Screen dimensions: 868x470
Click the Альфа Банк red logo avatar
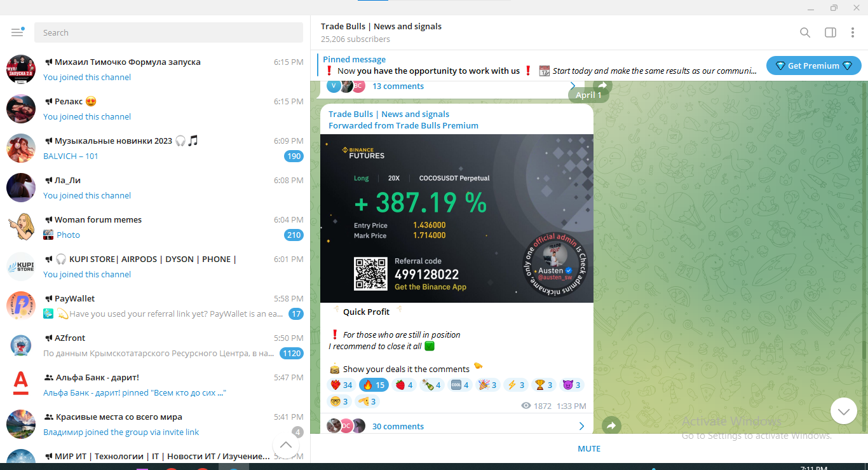coord(21,385)
